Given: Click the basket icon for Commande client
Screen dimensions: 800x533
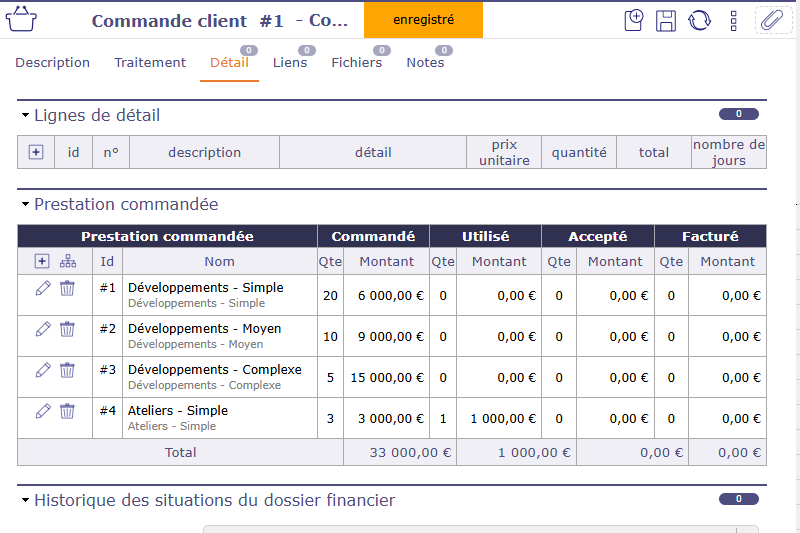Looking at the screenshot, I should coord(29,20).
